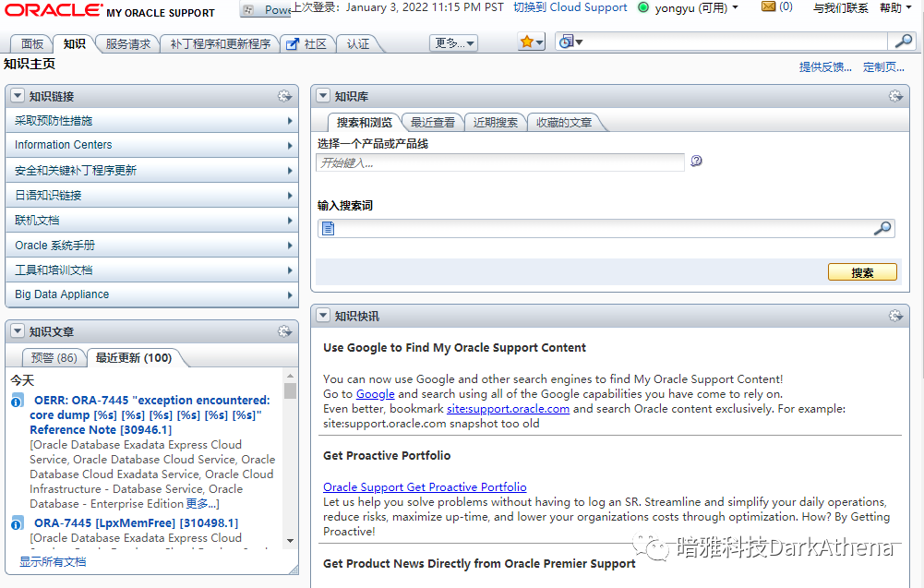
Task: Click the document icon in search term field
Action: 329,228
